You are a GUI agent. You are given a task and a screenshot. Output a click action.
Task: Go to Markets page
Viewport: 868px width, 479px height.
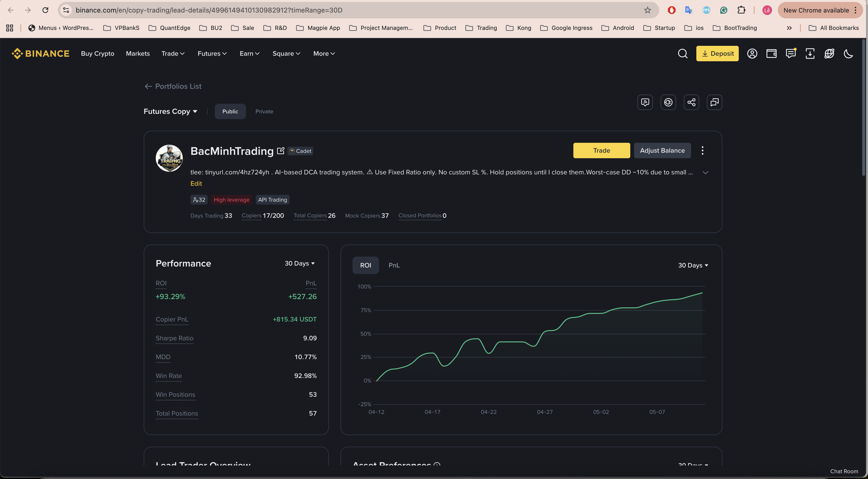[138, 54]
